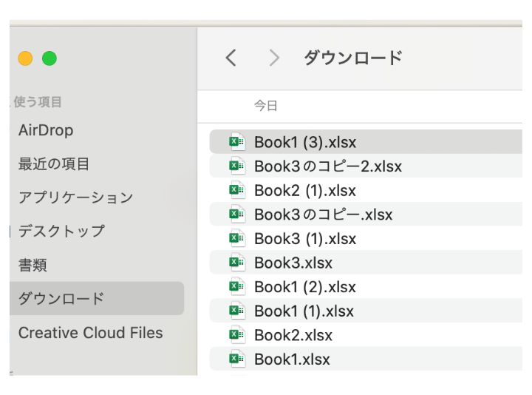Screen dimensions: 532x395
Task: Go to デスクトップ in the sidebar
Action: tap(61, 231)
